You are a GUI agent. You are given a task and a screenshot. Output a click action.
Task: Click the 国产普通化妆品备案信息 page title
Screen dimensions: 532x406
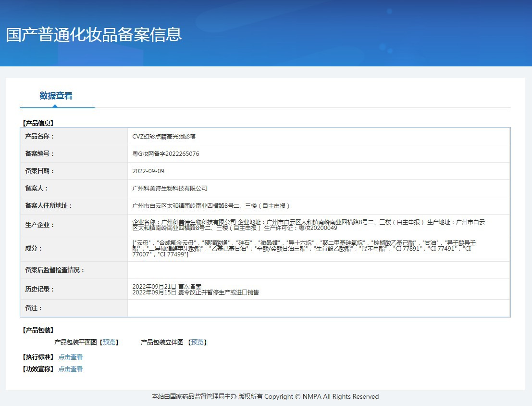94,35
